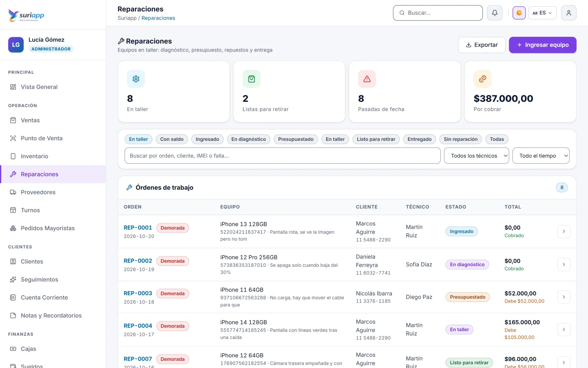Open the Todos los técnicos dropdown
The height and width of the screenshot is (368, 588).
(477, 156)
